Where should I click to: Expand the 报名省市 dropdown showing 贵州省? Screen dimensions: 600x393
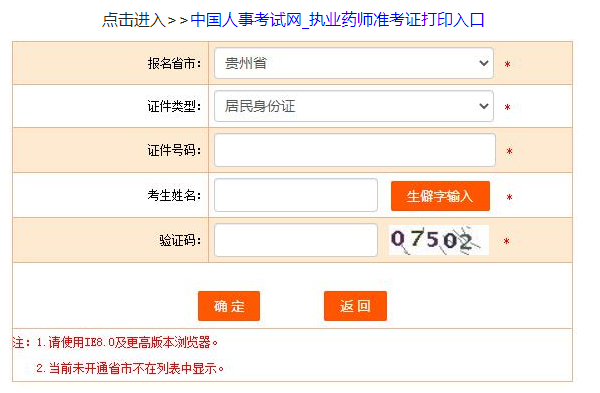pos(354,63)
